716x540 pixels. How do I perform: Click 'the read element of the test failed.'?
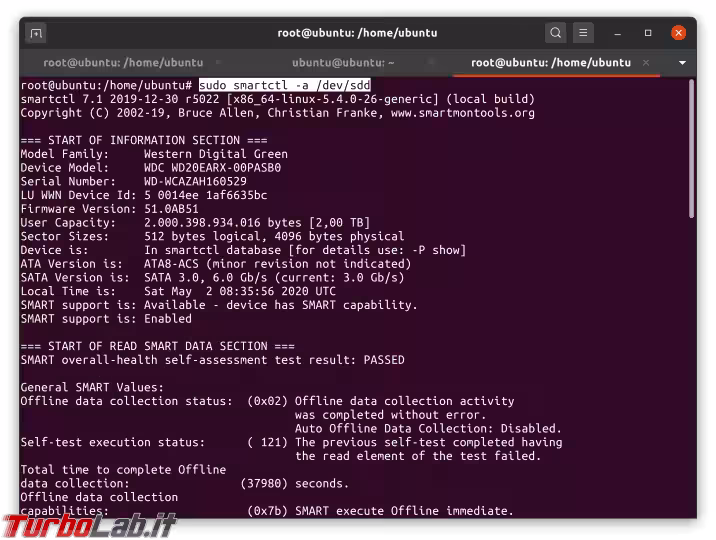click(418, 456)
